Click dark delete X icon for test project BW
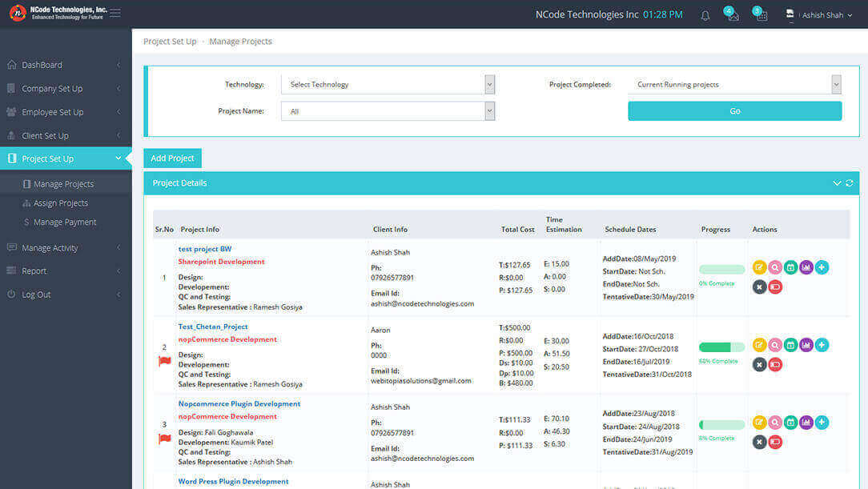Image resolution: width=868 pixels, height=489 pixels. pos(759,287)
